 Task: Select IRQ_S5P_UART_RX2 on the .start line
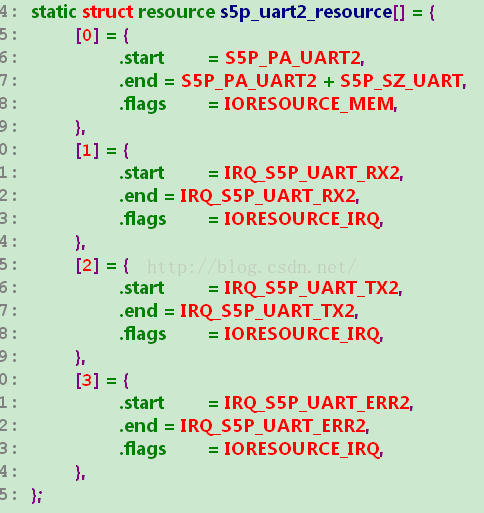(x=312, y=173)
